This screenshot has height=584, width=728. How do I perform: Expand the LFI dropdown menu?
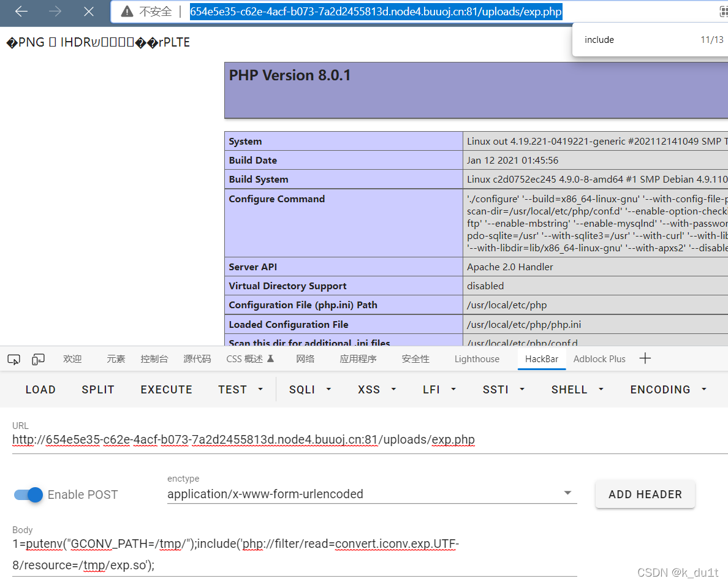point(439,390)
